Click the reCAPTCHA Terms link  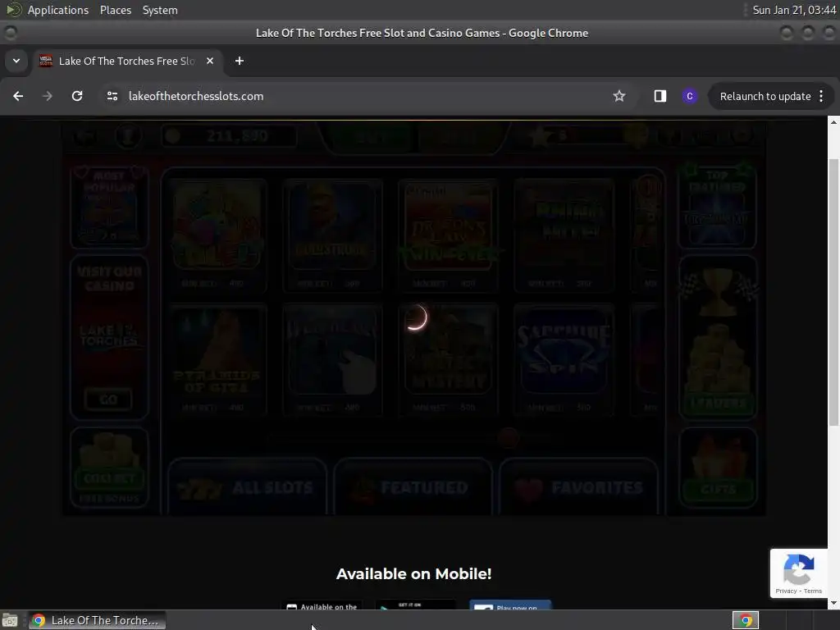[813, 591]
